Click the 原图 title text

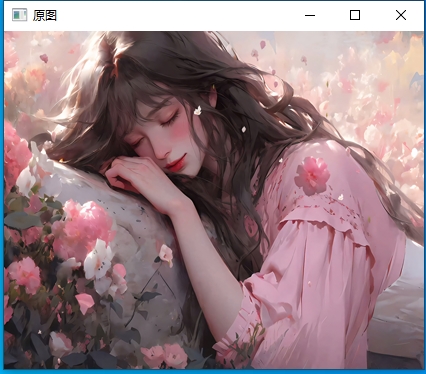[45, 15]
